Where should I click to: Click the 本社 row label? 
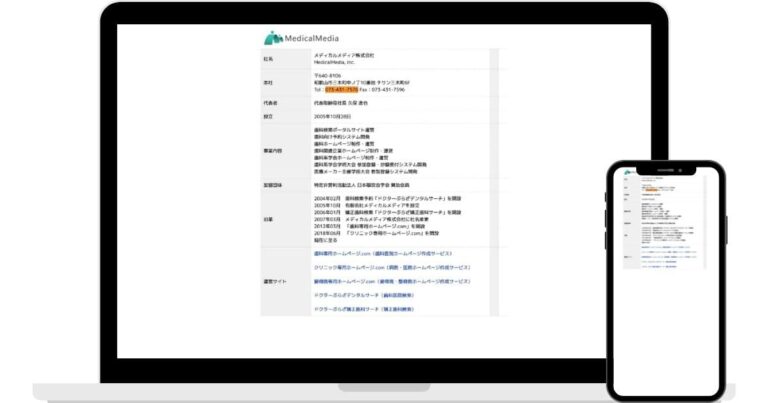(268, 82)
